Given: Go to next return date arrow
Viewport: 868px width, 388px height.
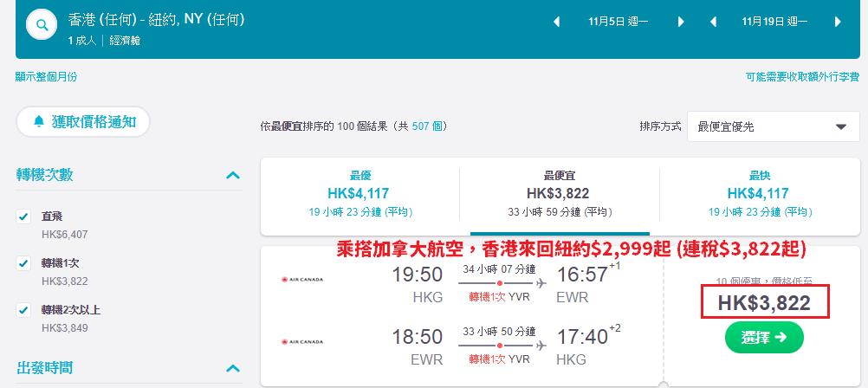Looking at the screenshot, I should [x=838, y=23].
